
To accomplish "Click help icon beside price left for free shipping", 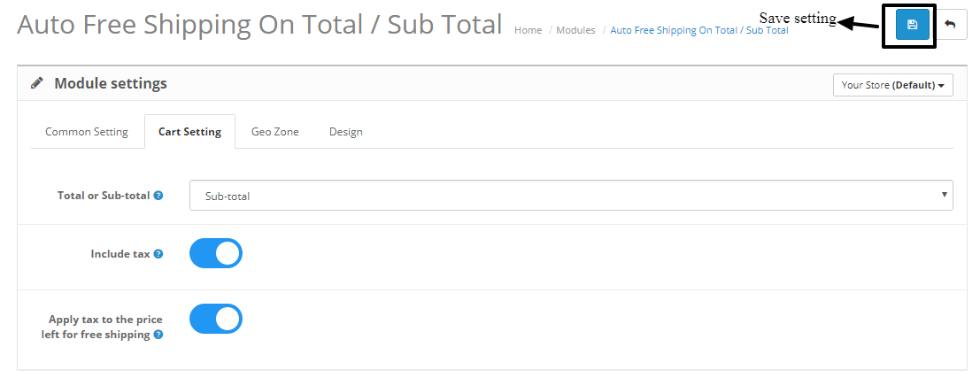I will pyautogui.click(x=158, y=336).
